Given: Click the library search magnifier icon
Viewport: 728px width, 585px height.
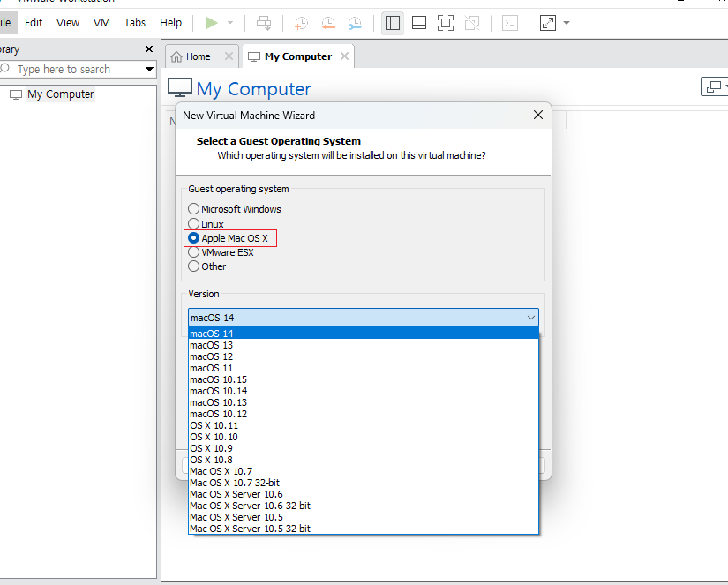Looking at the screenshot, I should [5, 69].
